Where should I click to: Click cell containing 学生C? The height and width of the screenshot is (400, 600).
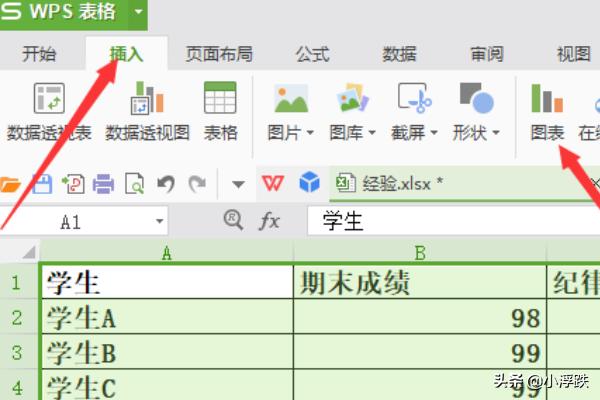166,385
